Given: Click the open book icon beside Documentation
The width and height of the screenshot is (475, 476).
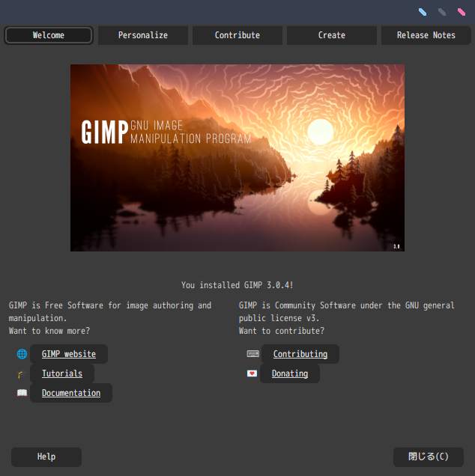Looking at the screenshot, I should pyautogui.click(x=22, y=393).
